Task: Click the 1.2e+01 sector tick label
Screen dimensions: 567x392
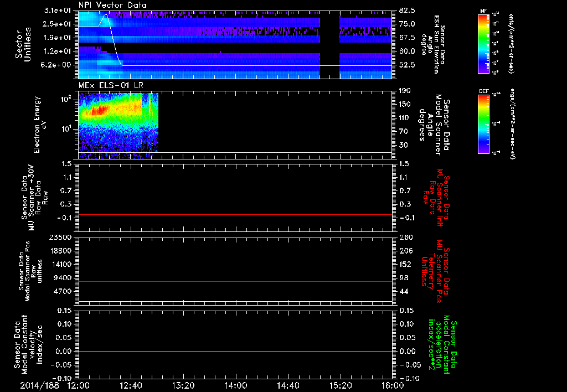Action: (x=58, y=51)
